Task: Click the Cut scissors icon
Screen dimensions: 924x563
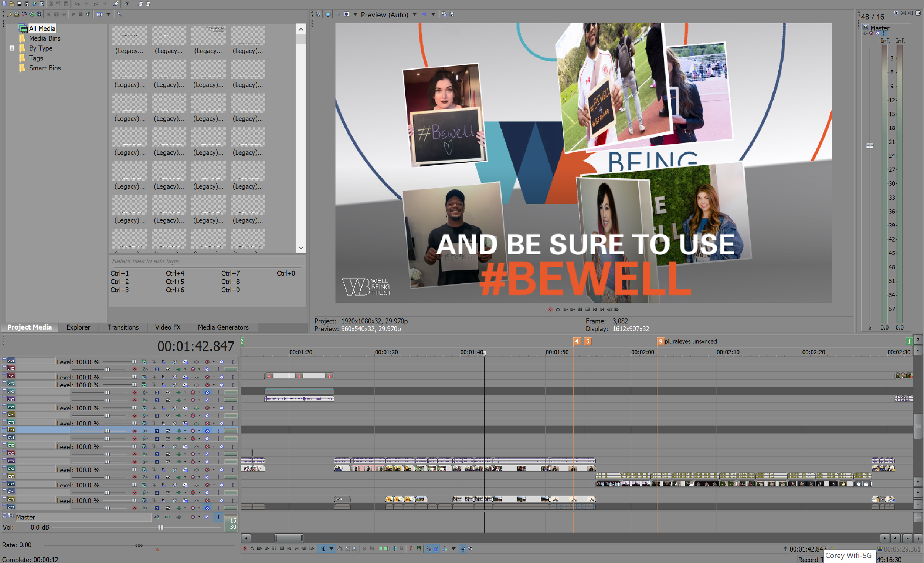Action: 51,4
